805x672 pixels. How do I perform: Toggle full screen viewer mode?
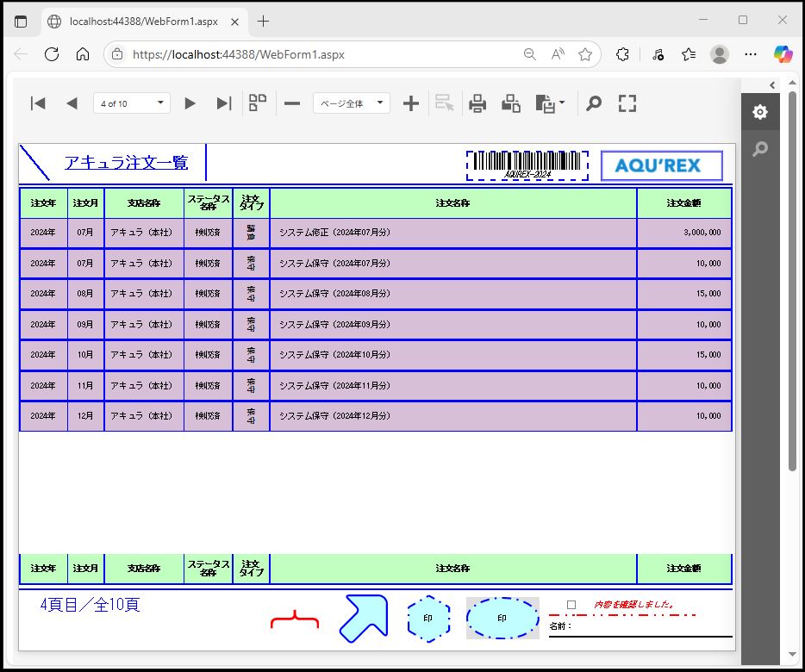627,103
